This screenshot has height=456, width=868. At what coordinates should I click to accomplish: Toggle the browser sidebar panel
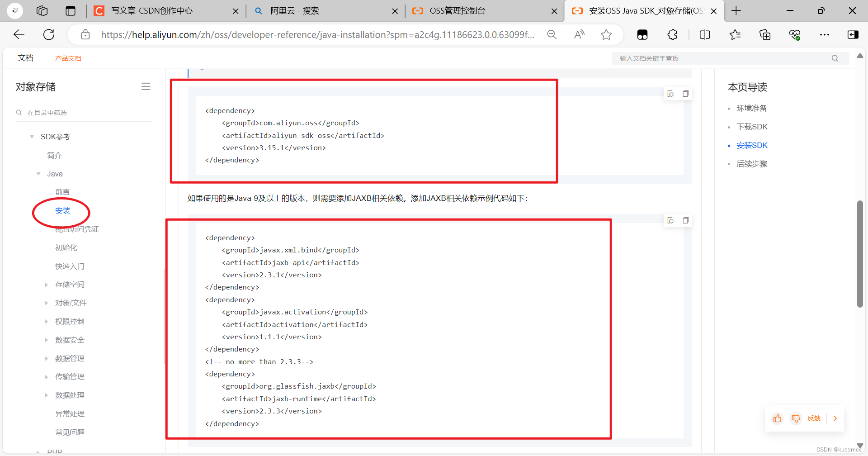click(x=853, y=34)
